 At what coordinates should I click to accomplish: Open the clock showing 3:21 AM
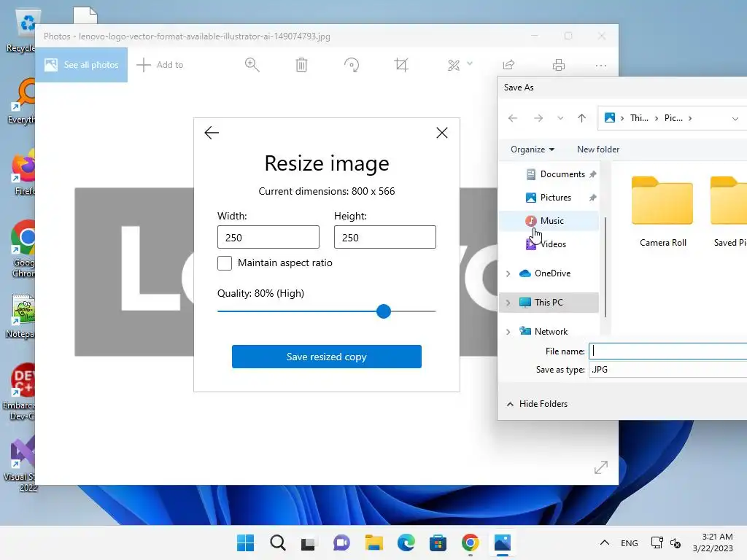click(713, 542)
